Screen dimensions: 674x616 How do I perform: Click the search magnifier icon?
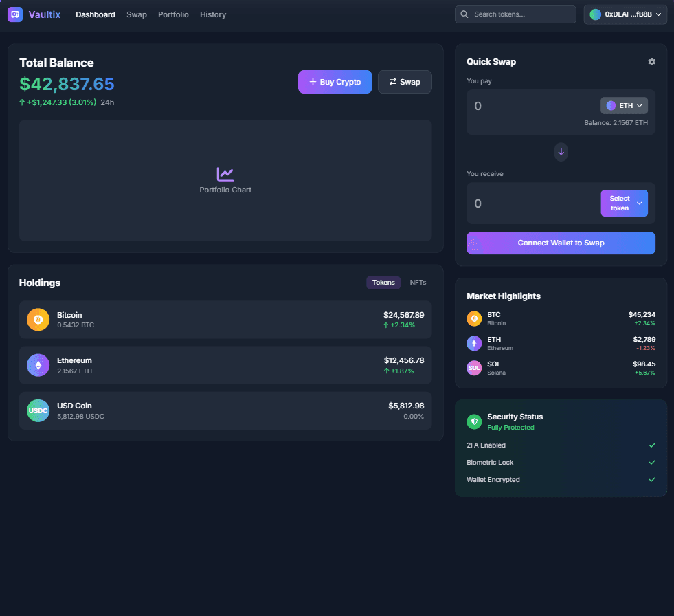(464, 14)
